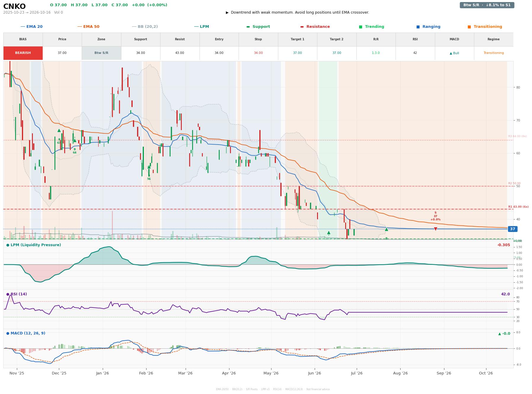Click the red sell triangle marker near Sep '26
Viewport: 532px width, 394px height.
tap(435, 229)
